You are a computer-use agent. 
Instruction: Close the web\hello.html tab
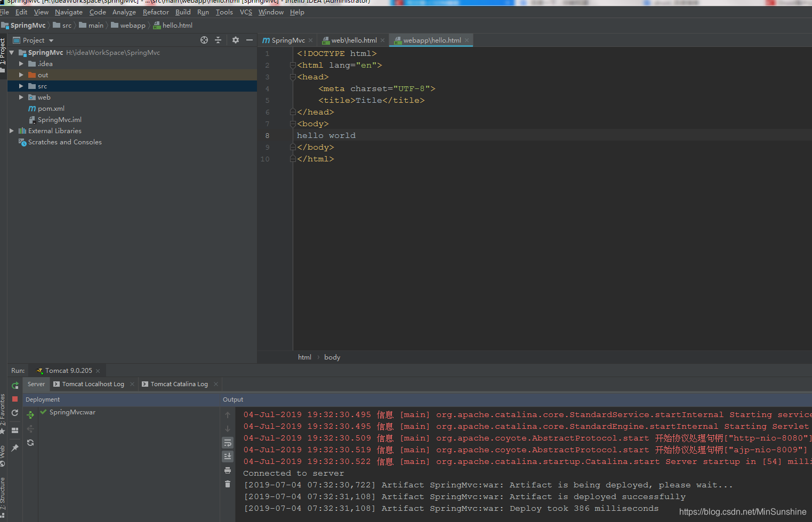click(x=383, y=40)
